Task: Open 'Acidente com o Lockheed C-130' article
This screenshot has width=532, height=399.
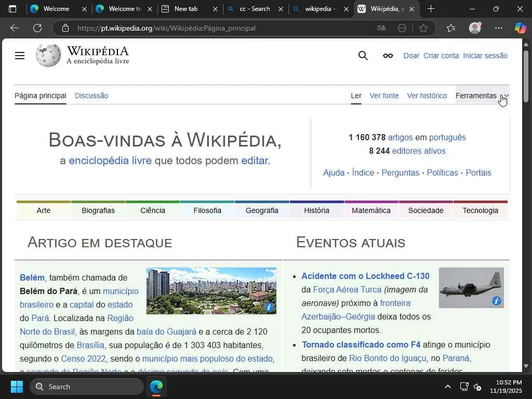Action: pos(365,276)
